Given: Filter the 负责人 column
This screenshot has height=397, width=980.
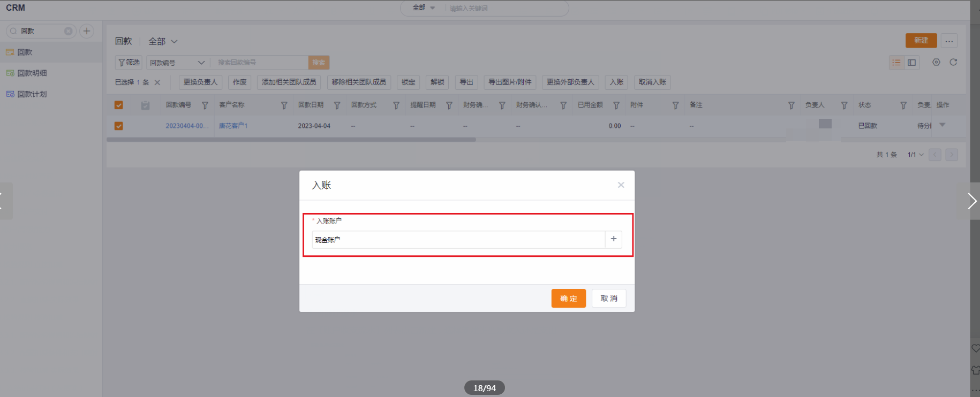Looking at the screenshot, I should pyautogui.click(x=845, y=105).
